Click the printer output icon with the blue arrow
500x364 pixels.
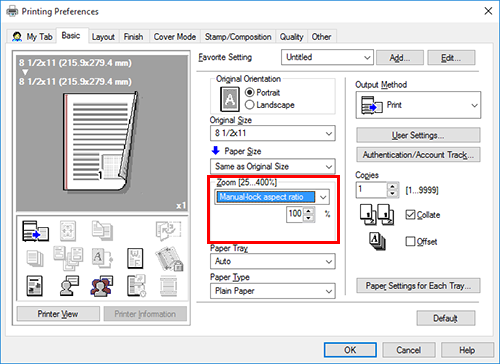point(35,231)
